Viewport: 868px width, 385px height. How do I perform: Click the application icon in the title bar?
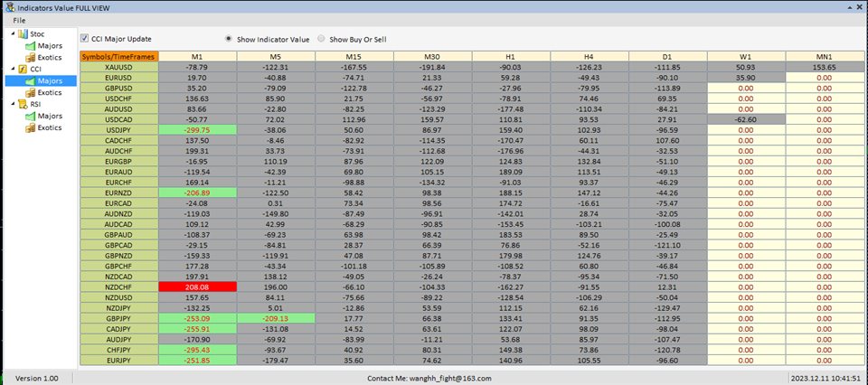click(x=9, y=7)
